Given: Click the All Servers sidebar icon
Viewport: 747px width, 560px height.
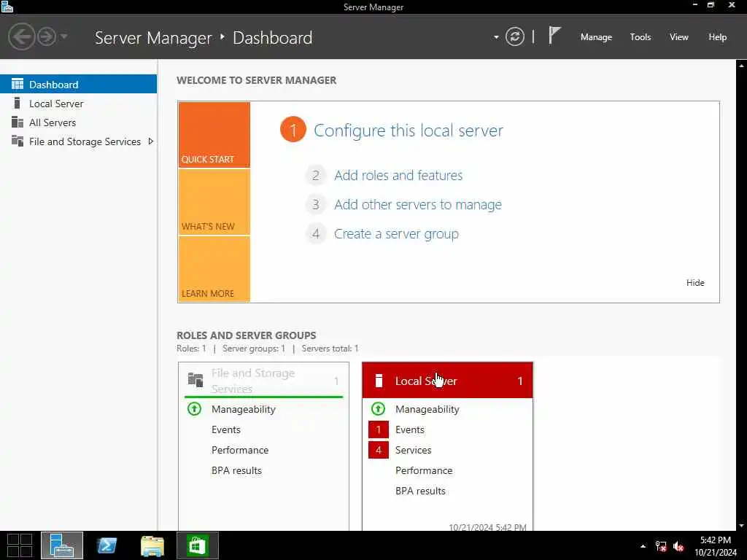Looking at the screenshot, I should click(x=18, y=122).
